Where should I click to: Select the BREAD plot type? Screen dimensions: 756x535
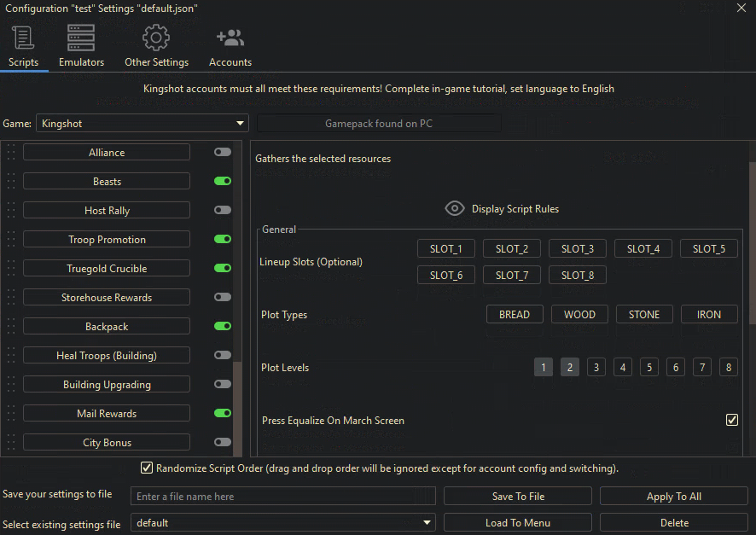tap(515, 315)
